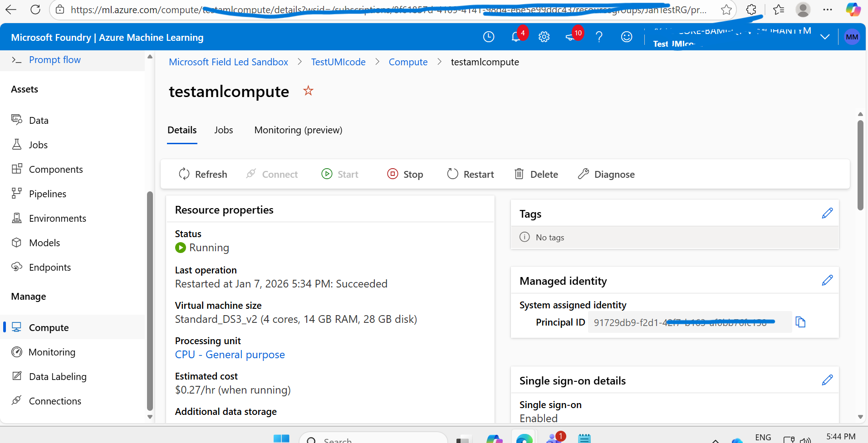The height and width of the screenshot is (443, 868).
Task: Run Diagnose on the compute
Action: pyautogui.click(x=606, y=174)
